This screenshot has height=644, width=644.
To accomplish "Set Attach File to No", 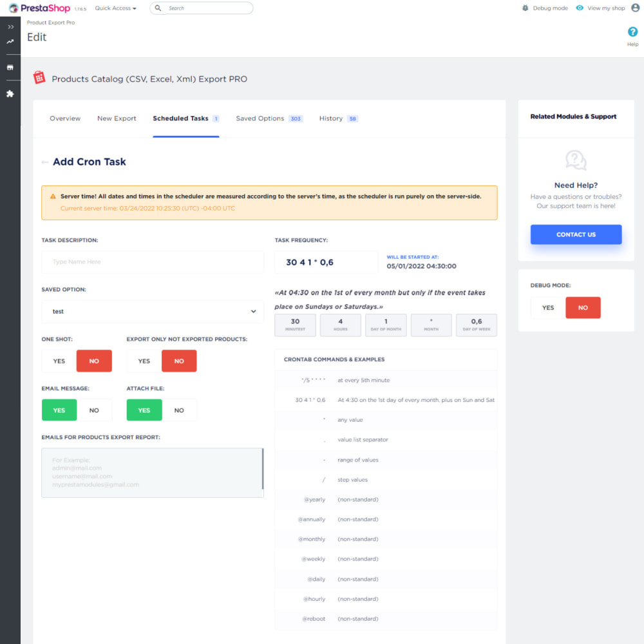I will 179,410.
